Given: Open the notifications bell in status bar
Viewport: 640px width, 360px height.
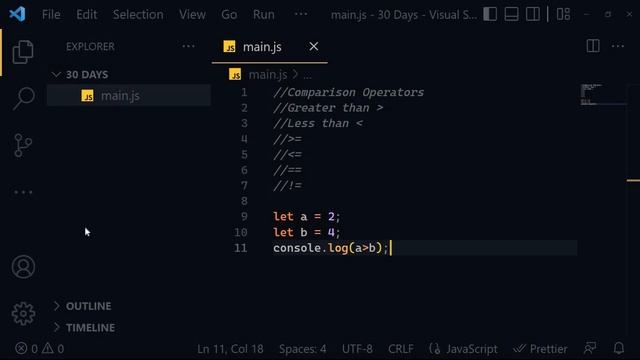Looking at the screenshot, I should (619, 348).
